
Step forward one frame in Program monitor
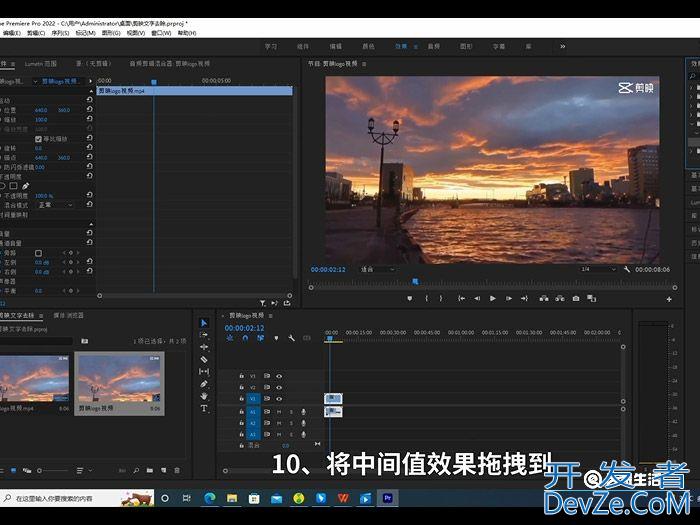pyautogui.click(x=508, y=298)
